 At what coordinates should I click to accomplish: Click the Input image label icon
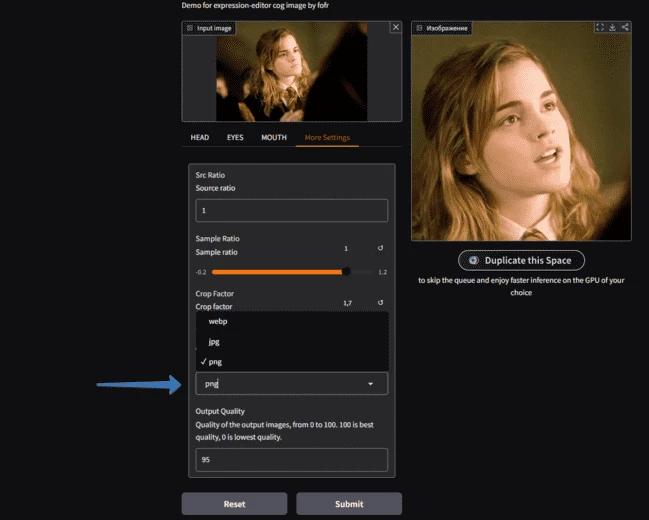pyautogui.click(x=190, y=28)
